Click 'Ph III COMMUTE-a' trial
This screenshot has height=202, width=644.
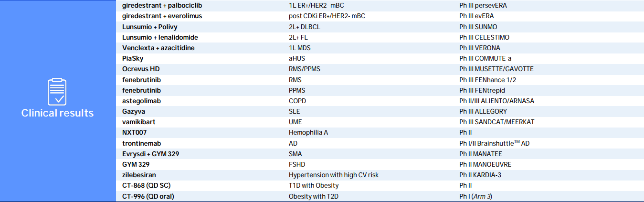coord(486,58)
